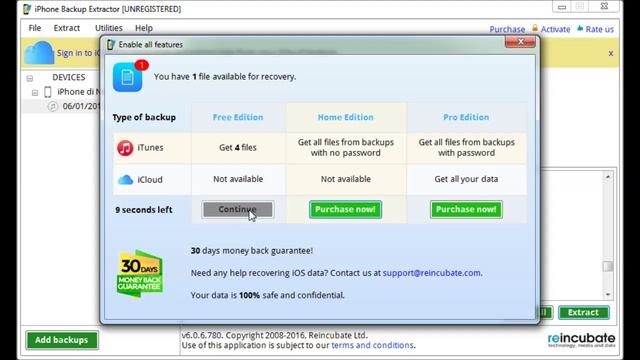Click the 30 days money back badge
640x360 pixels.
pyautogui.click(x=140, y=274)
